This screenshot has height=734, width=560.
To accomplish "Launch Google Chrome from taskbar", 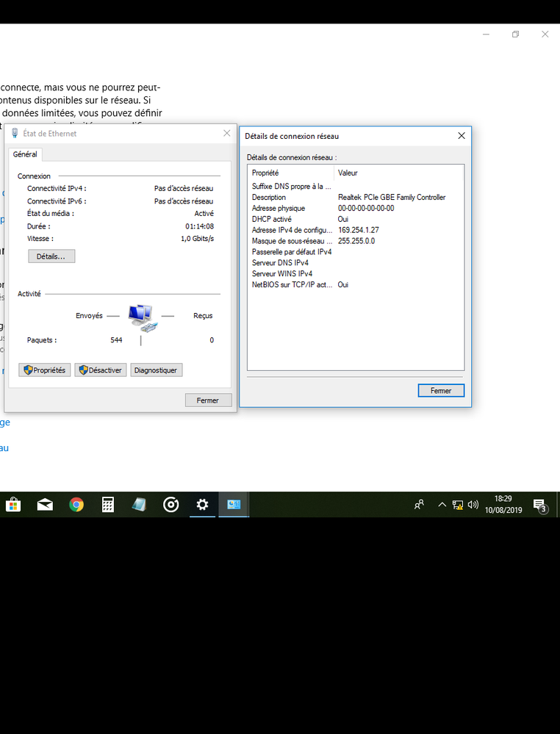I will 76,505.
